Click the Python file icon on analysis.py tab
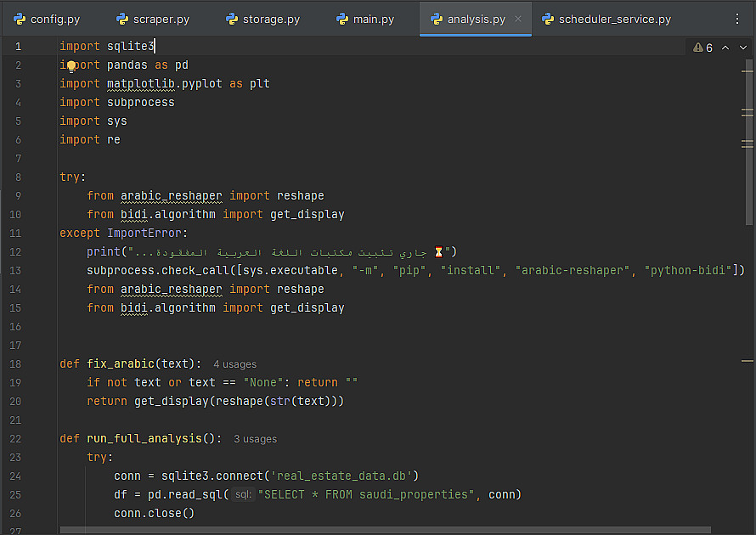The width and height of the screenshot is (756, 535). pyautogui.click(x=436, y=19)
